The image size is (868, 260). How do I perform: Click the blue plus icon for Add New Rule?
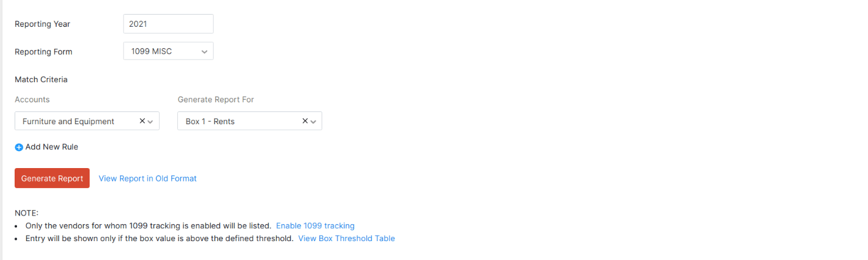click(x=19, y=147)
